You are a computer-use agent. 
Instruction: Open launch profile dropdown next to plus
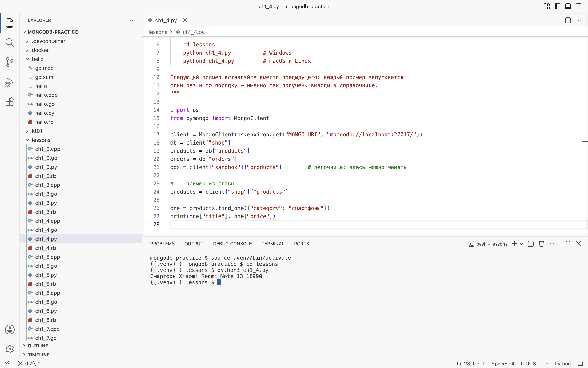pos(521,244)
